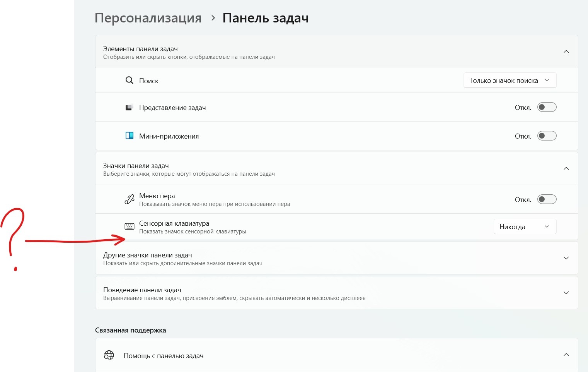Click Выберите значки, которые могут отображаться text
The width and height of the screenshot is (588, 372).
coord(189,174)
